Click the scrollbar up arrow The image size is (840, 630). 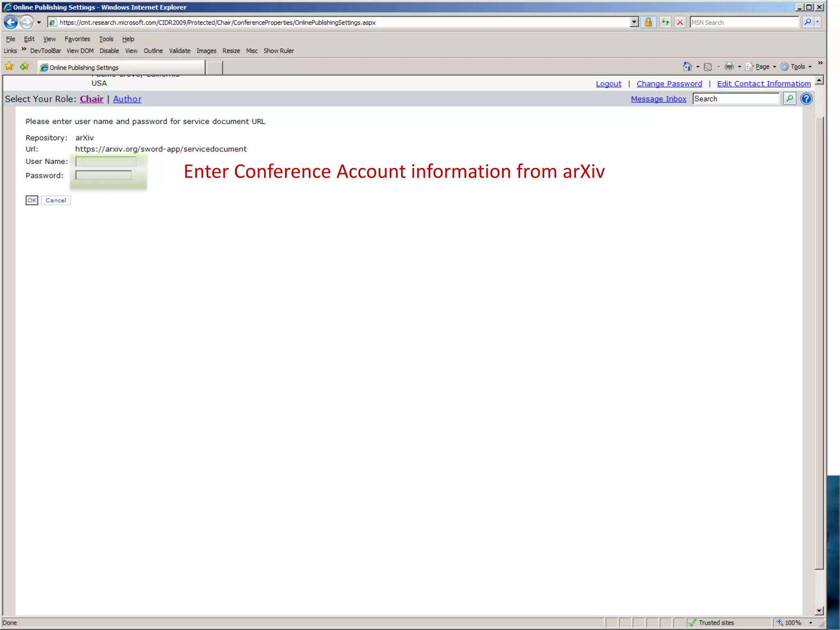point(819,80)
